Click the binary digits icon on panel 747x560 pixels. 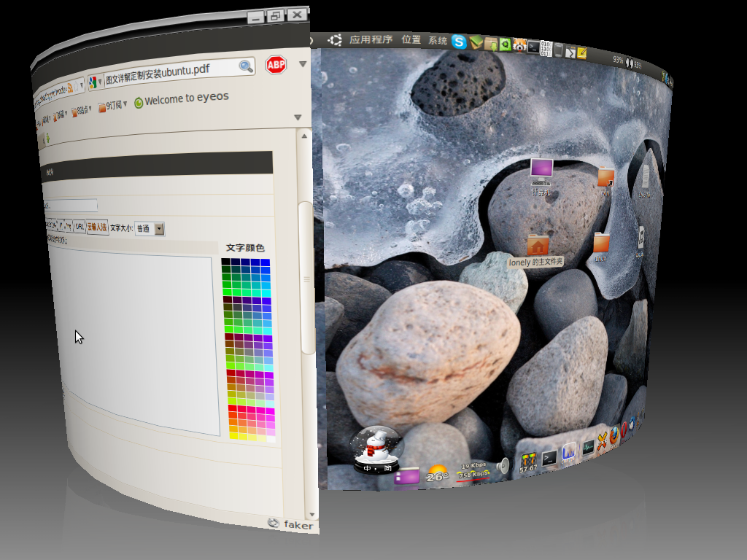coord(546,48)
